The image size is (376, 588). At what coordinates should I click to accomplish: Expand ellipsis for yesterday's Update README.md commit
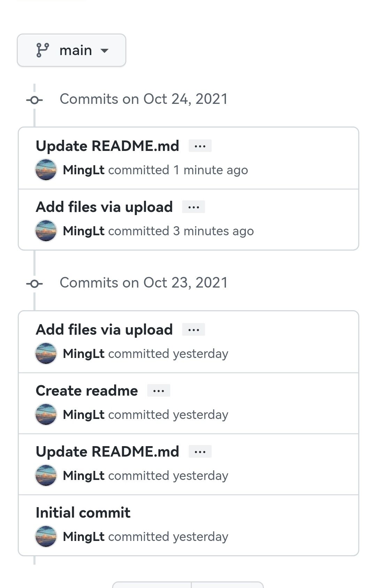click(200, 452)
